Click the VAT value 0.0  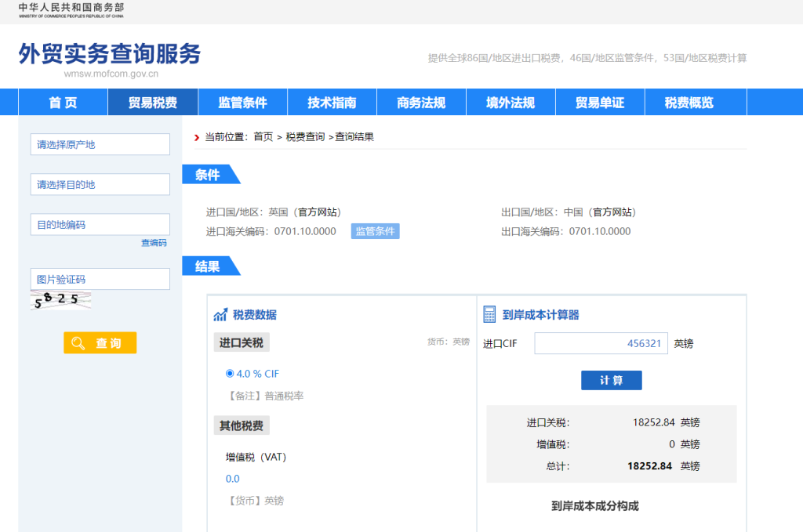pyautogui.click(x=232, y=479)
